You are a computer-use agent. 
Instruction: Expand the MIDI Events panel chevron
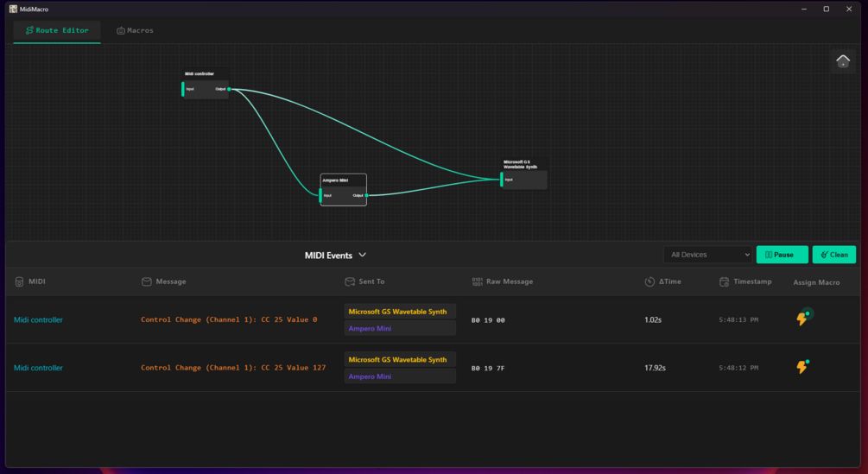coord(363,255)
